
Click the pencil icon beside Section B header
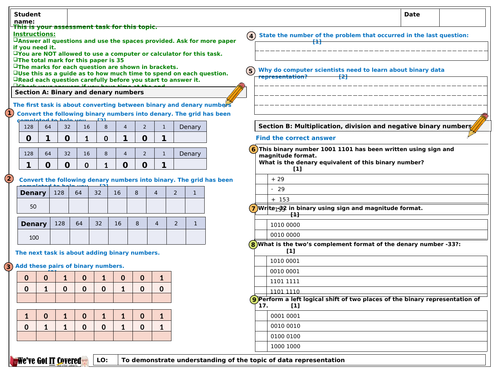click(x=478, y=125)
